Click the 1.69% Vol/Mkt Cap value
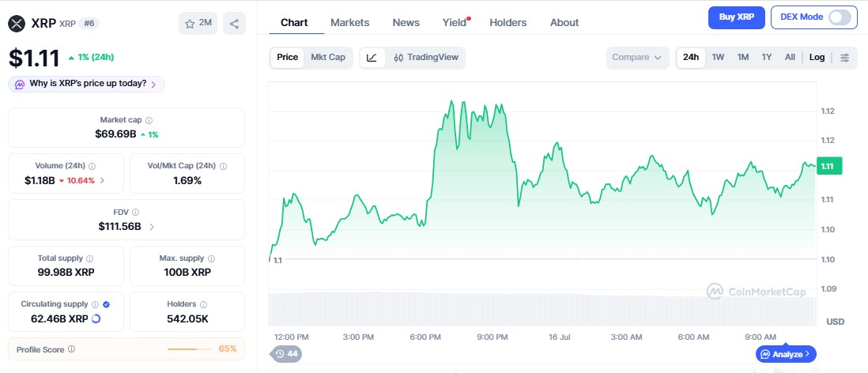Viewport: 868px width, 373px height. click(x=187, y=180)
